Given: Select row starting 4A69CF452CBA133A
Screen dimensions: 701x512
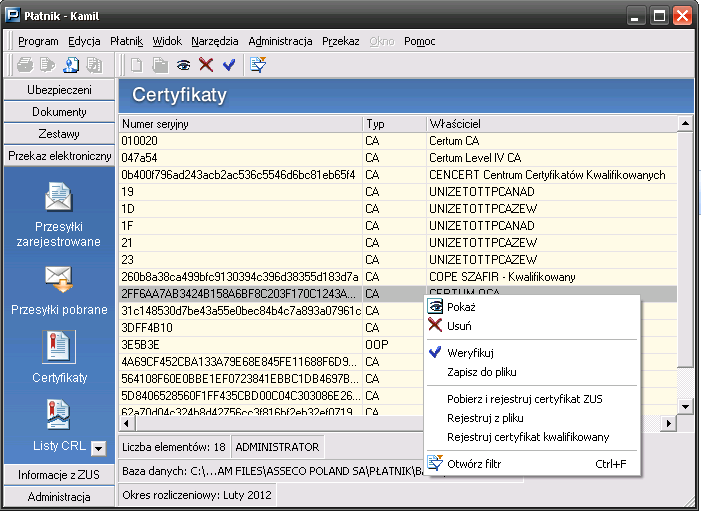Looking at the screenshot, I should pyautogui.click(x=271, y=362).
